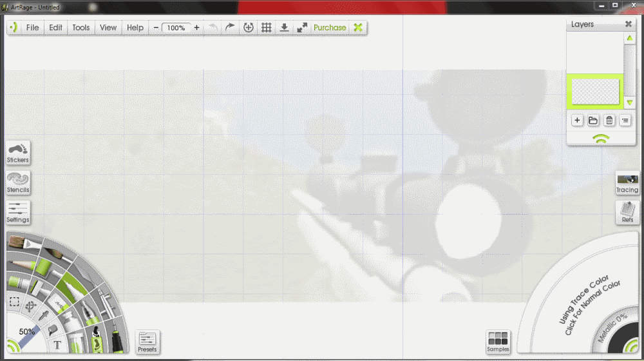This screenshot has height=361, width=644.
Task: Open the Tools menu
Action: click(x=81, y=28)
